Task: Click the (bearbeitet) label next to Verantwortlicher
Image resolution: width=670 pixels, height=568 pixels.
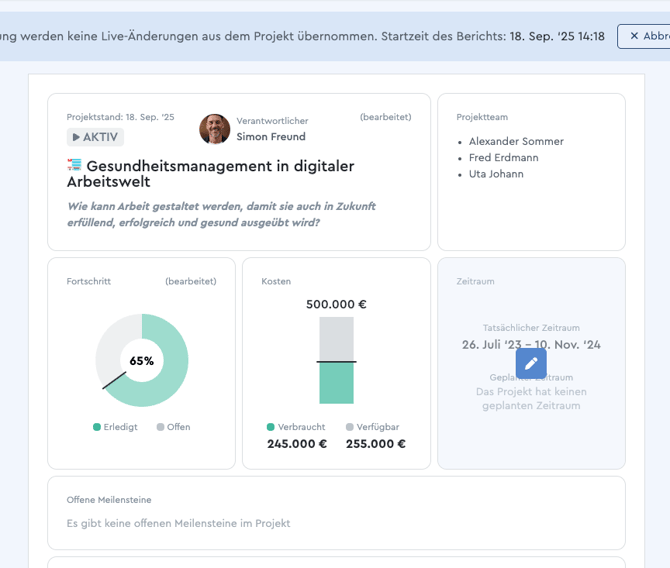Action: point(385,117)
